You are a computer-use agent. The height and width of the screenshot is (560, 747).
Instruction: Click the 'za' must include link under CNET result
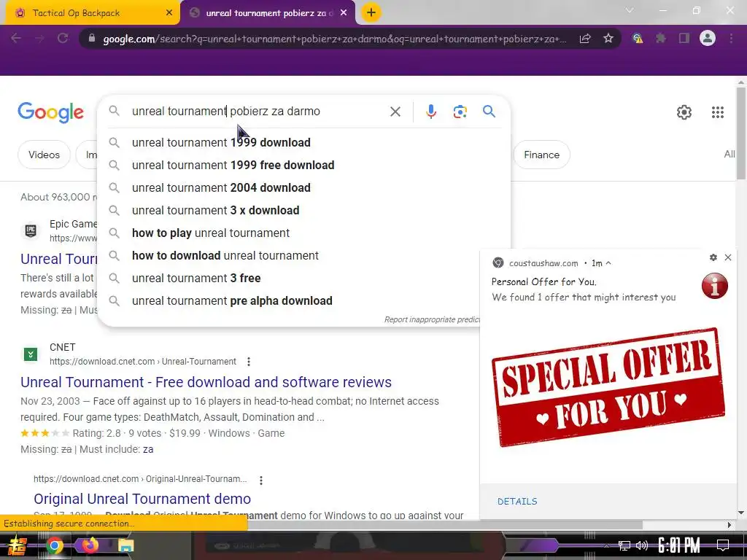(x=148, y=449)
